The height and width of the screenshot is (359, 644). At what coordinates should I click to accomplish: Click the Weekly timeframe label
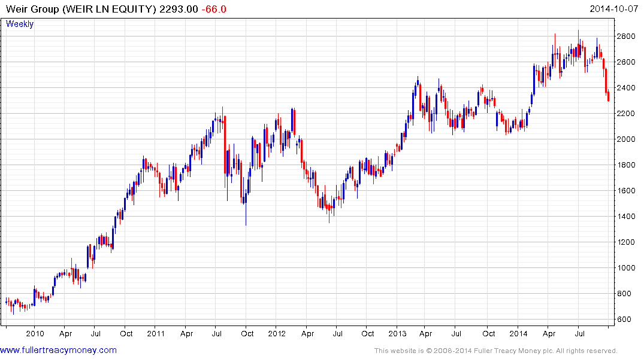[20, 24]
